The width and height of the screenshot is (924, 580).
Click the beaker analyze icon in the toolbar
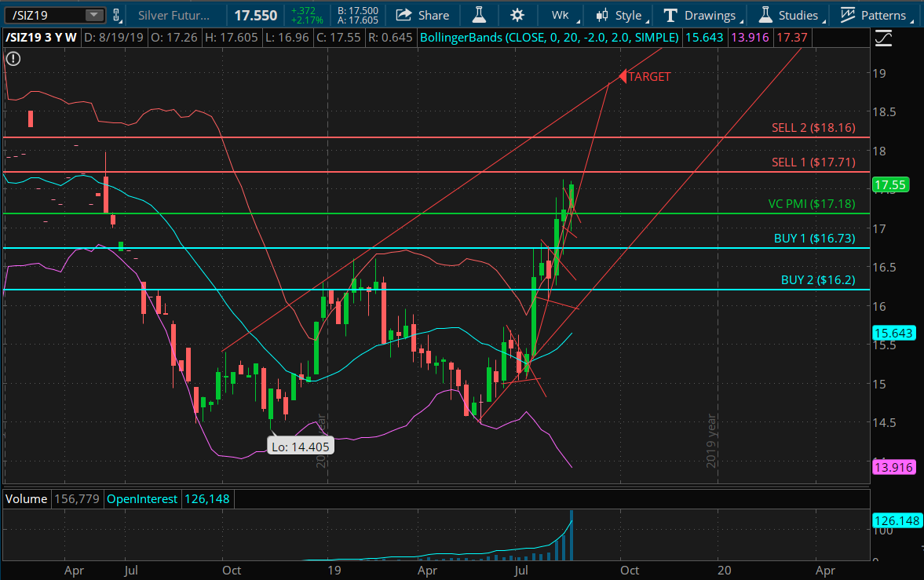pyautogui.click(x=479, y=15)
